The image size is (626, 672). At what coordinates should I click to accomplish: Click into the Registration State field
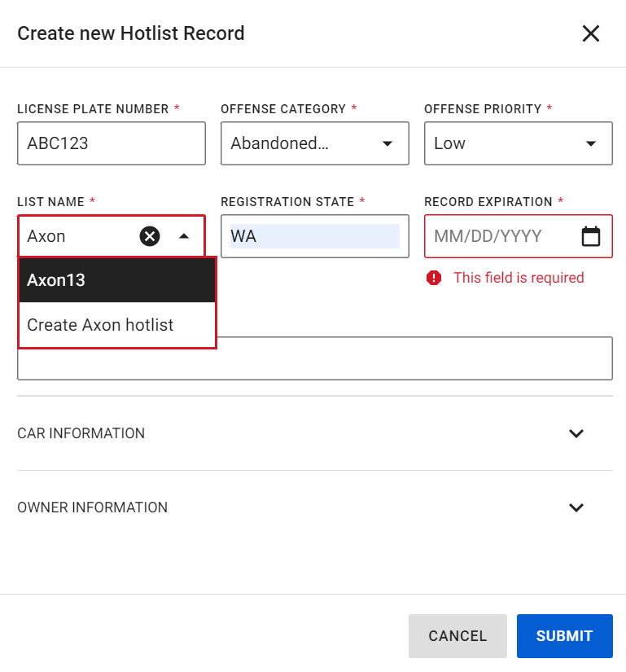coord(314,236)
